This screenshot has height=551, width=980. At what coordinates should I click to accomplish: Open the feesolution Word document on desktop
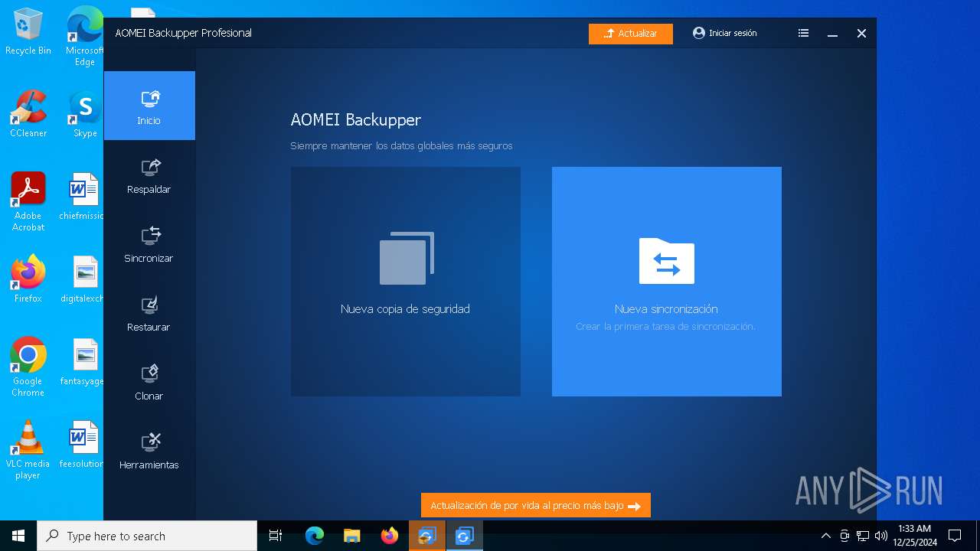83,444
